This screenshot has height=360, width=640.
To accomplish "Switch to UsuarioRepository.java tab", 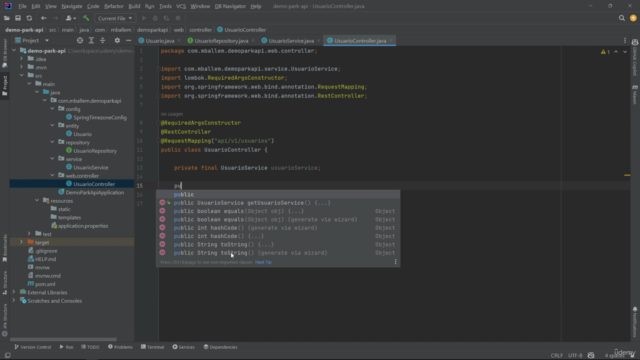I will click(221, 41).
